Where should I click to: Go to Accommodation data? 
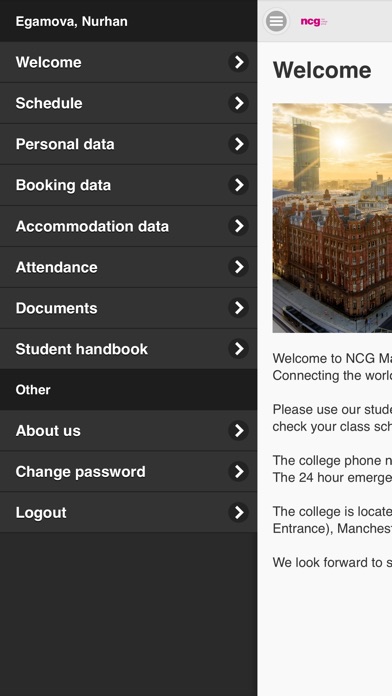point(128,226)
